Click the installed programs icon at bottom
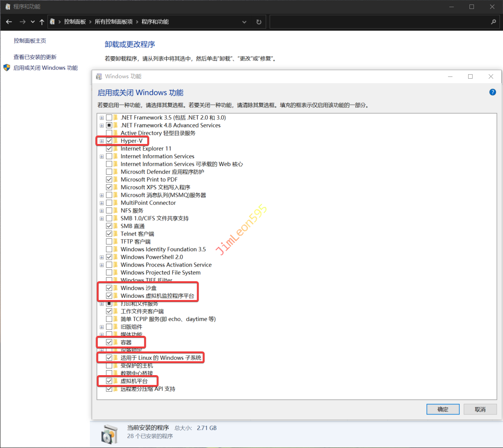503x448 pixels. (109, 432)
